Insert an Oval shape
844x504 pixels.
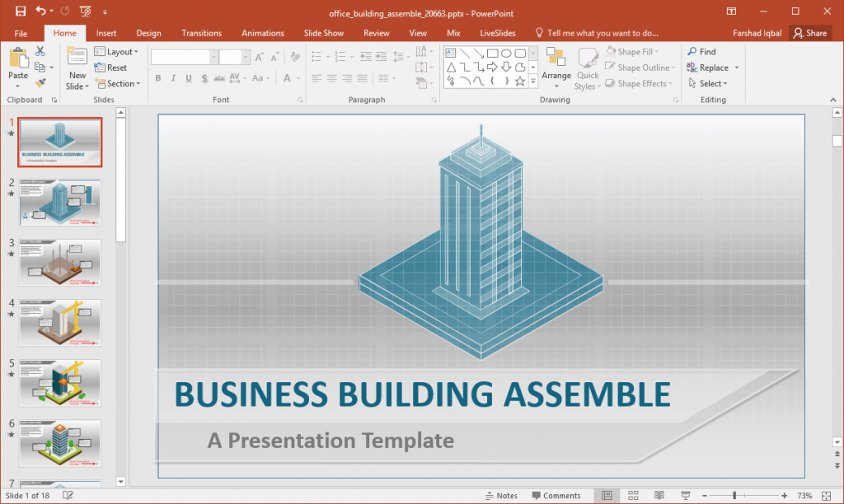coord(507,53)
